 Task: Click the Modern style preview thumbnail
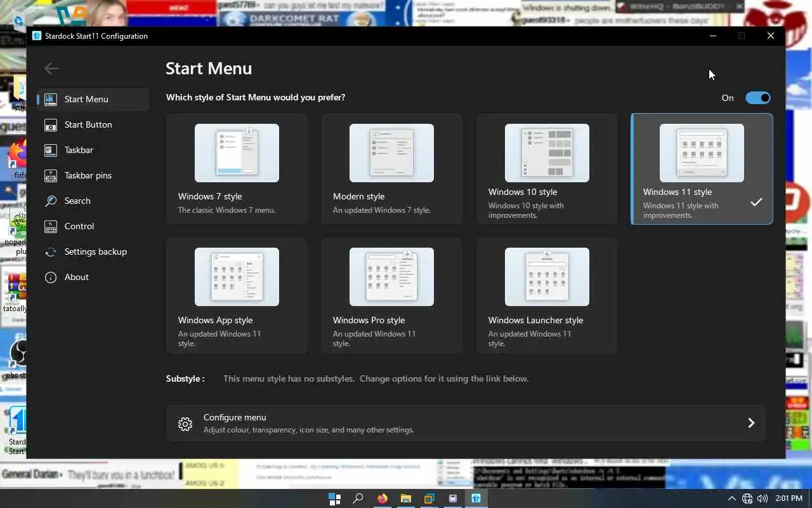[x=391, y=153]
